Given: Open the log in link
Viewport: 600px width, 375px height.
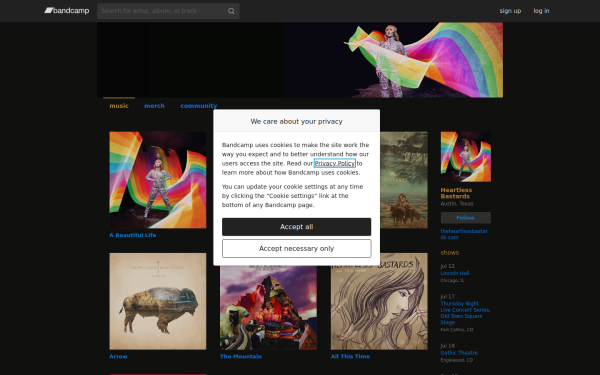Looking at the screenshot, I should [541, 11].
